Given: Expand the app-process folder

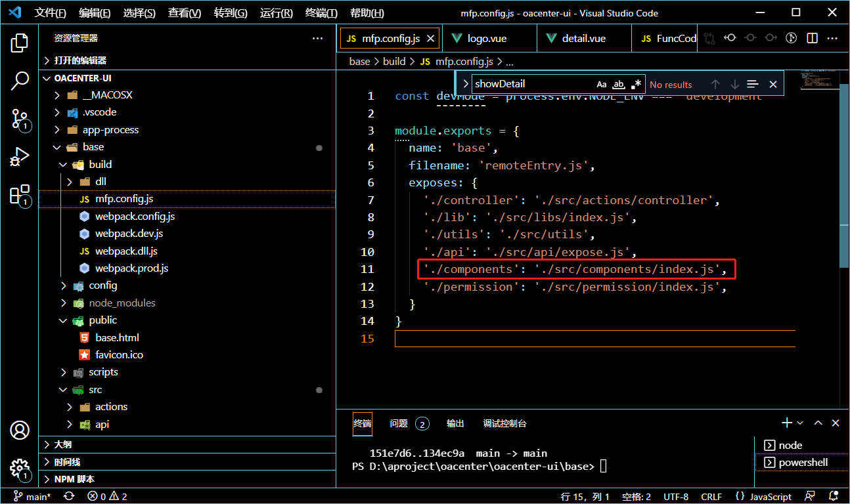Looking at the screenshot, I should tap(110, 130).
